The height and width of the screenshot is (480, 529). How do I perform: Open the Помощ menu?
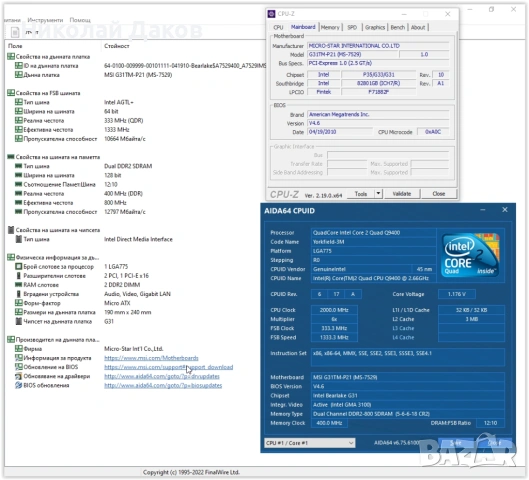(80, 20)
